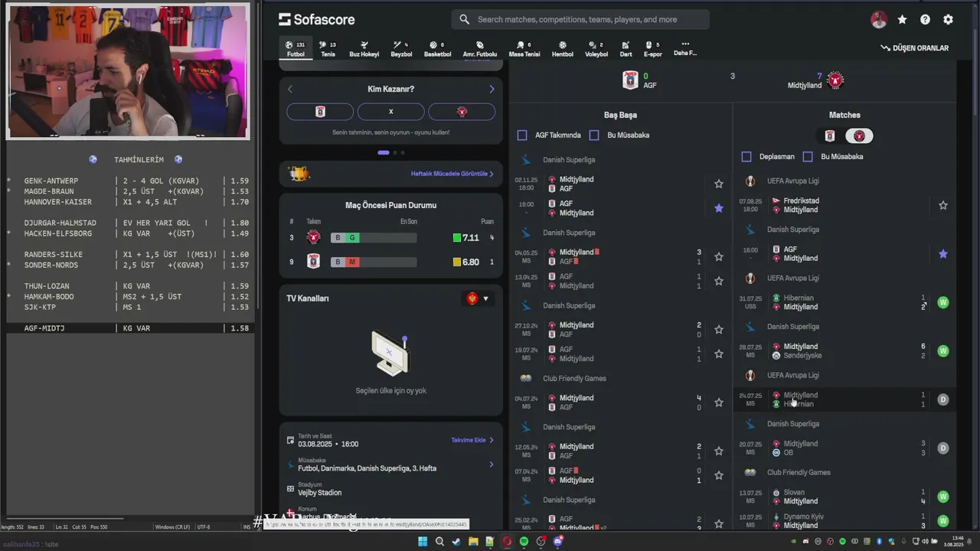This screenshot has height=551, width=980.
Task: Open Windows taskbar search
Action: click(x=439, y=541)
